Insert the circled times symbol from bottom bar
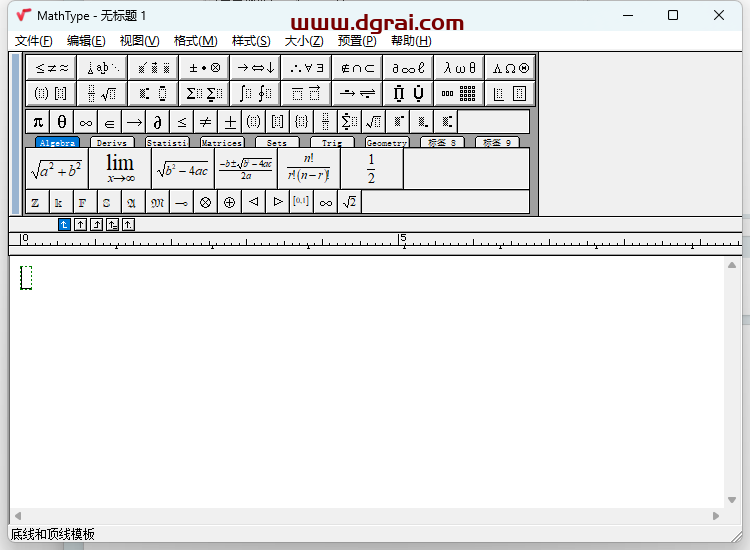This screenshot has width=750, height=550. 206,202
